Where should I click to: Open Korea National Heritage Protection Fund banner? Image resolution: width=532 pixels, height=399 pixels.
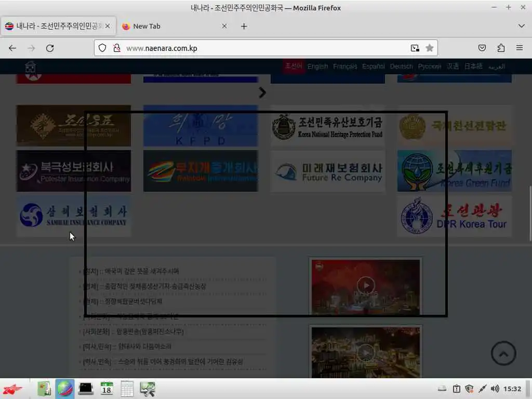328,126
